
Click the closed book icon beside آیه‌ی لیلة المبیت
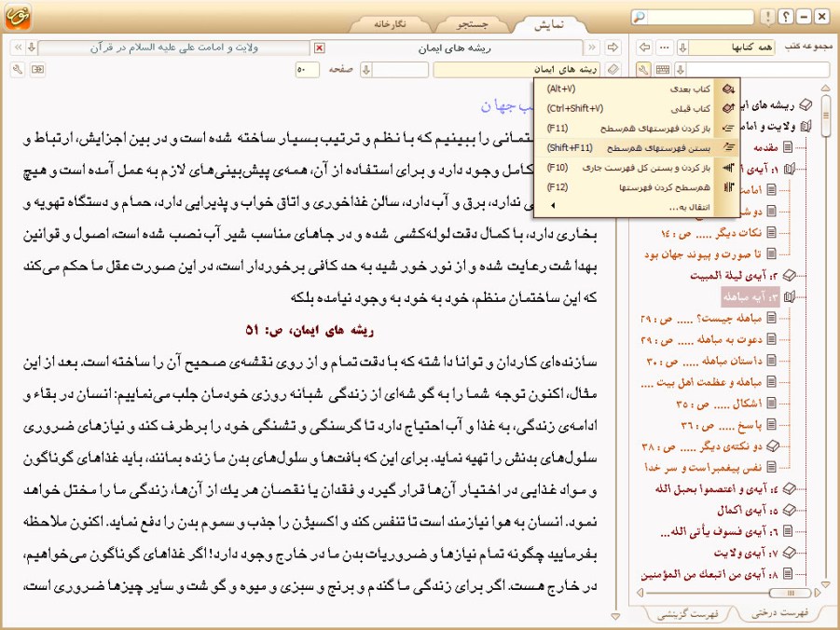tap(789, 275)
